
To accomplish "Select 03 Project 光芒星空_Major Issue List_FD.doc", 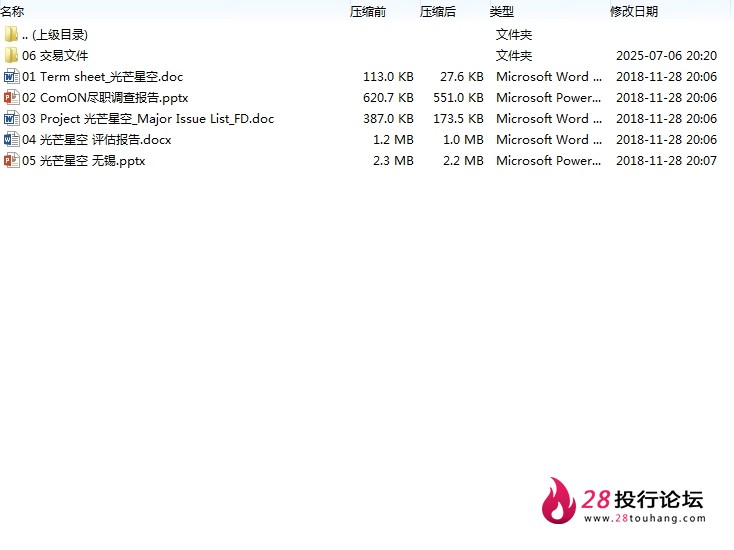I will [148, 119].
